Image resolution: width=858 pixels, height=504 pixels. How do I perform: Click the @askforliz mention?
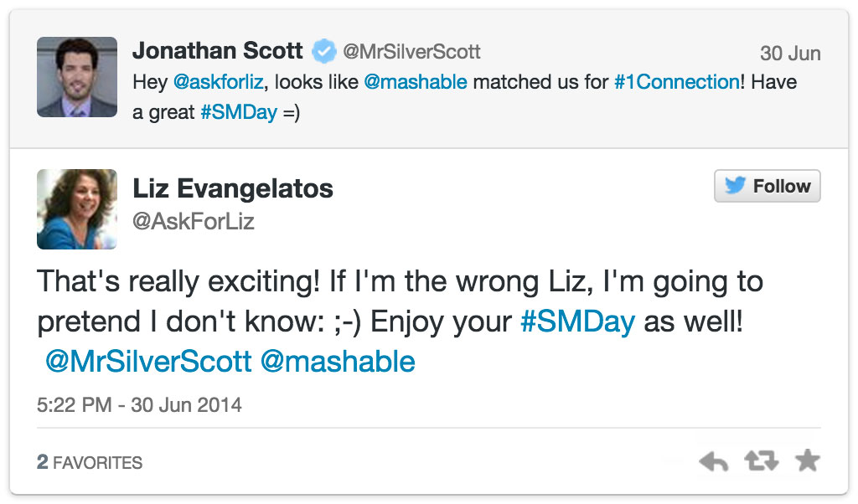click(x=217, y=82)
